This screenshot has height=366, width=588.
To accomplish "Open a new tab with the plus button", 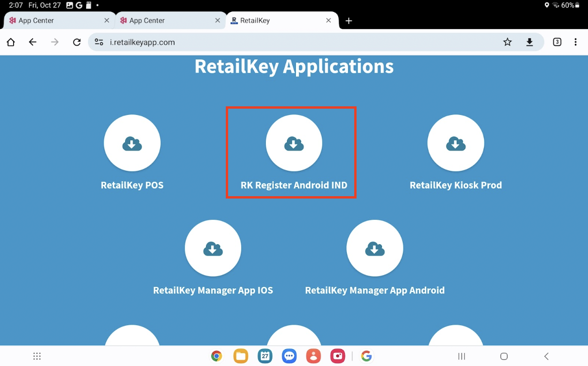I will point(349,21).
